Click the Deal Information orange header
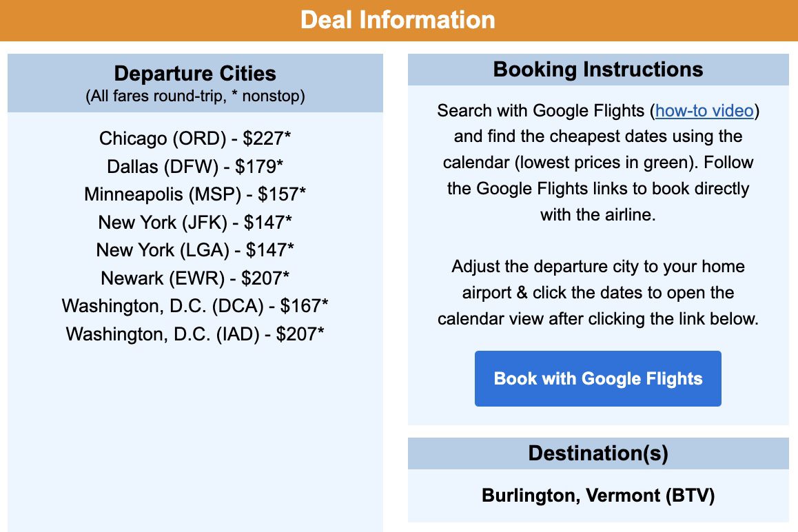The image size is (798, 532). pyautogui.click(x=399, y=21)
